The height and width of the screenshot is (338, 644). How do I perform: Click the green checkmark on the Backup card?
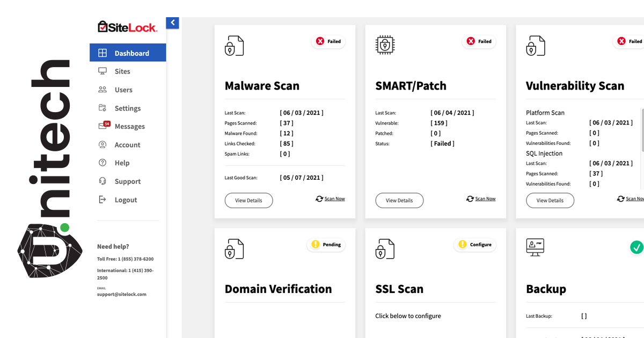636,247
